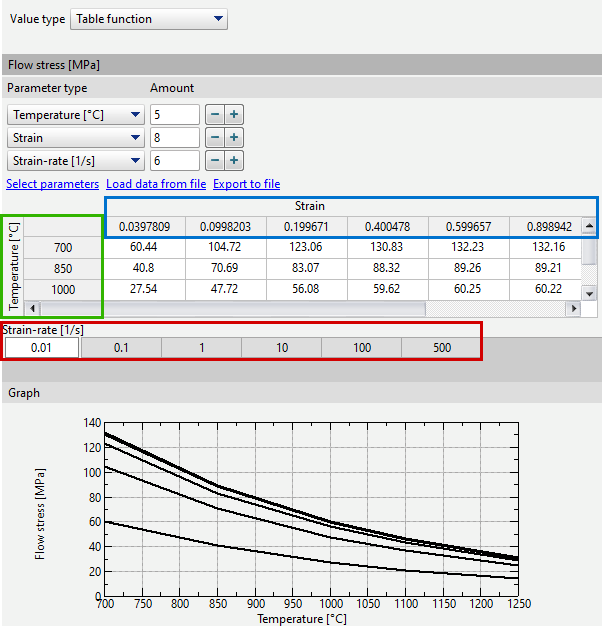Open the Strain-rate [1/s] parameter dropdown
Viewport: 602px width, 626px height.
(x=76, y=161)
